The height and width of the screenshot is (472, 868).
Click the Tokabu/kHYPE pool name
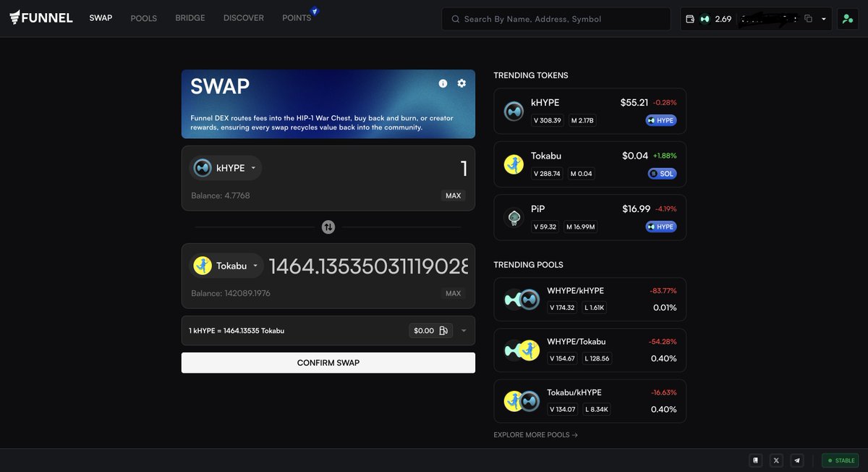click(x=574, y=392)
